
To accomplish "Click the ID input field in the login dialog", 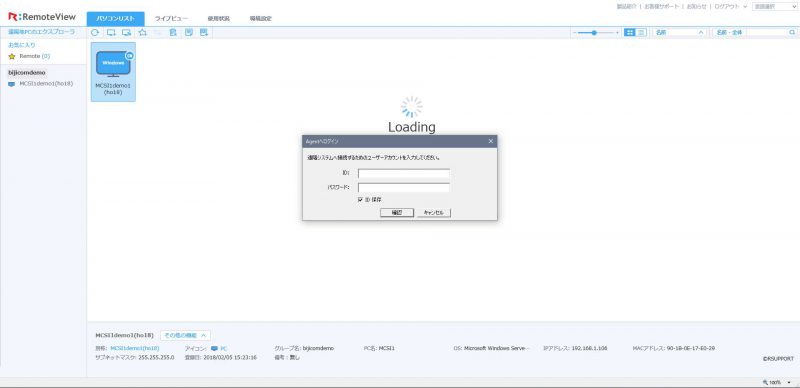I will coord(404,174).
